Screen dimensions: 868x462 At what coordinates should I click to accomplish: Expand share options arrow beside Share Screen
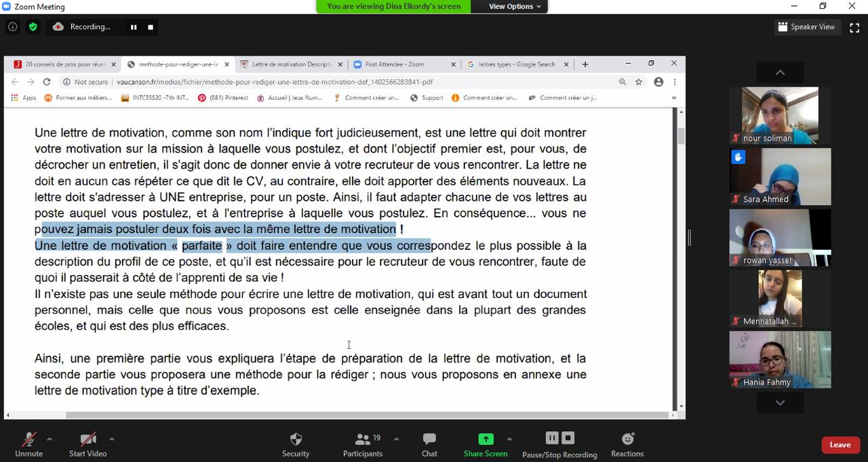coord(509,439)
